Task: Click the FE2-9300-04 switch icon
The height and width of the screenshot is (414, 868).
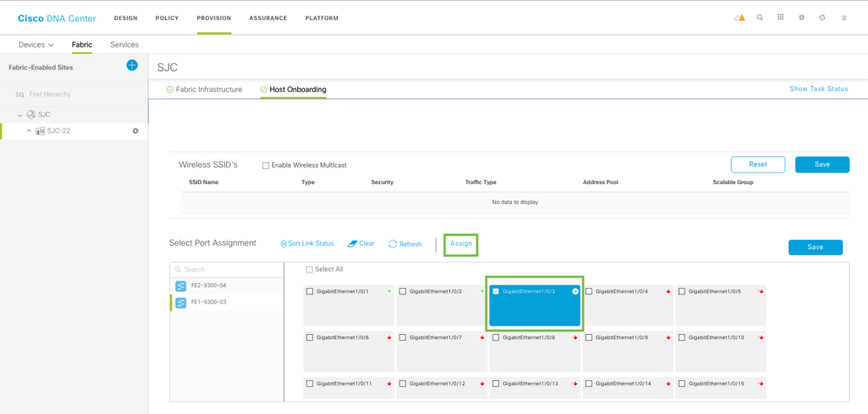Action: point(181,286)
